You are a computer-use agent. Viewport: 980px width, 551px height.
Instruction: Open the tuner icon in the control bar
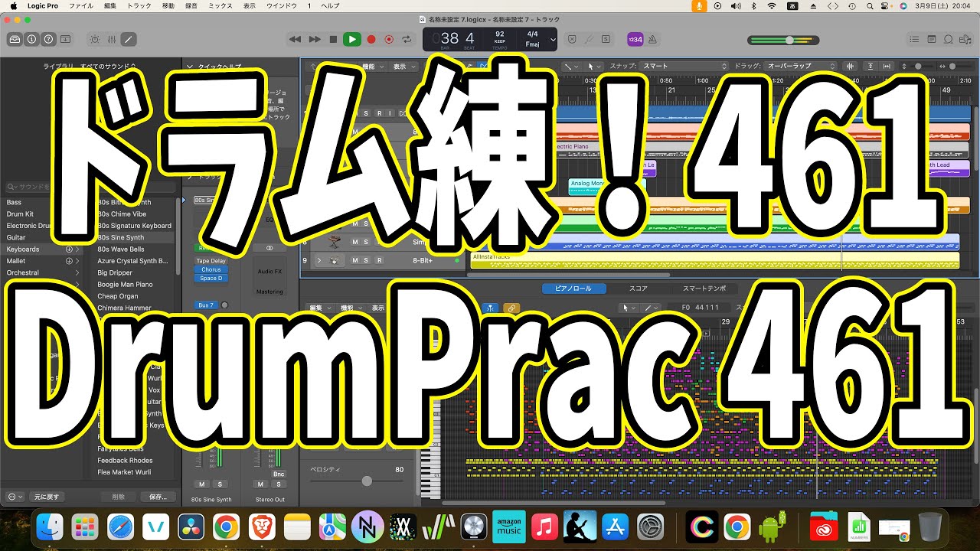(588, 39)
